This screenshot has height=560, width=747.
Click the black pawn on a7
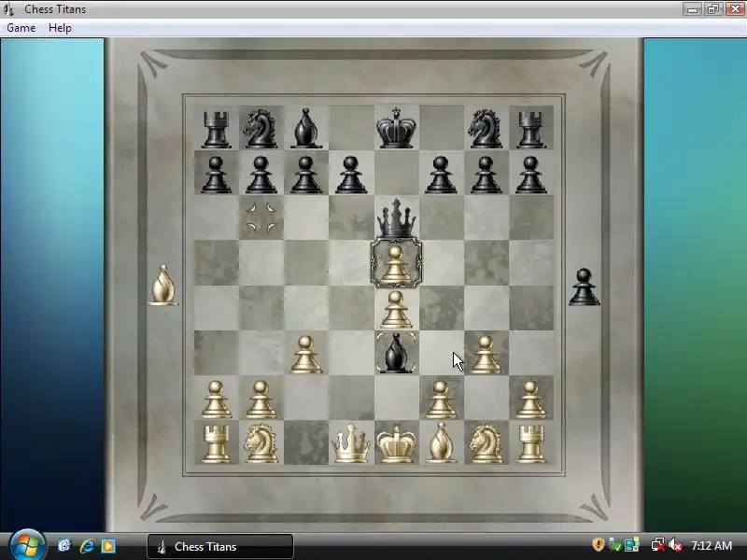tap(216, 175)
